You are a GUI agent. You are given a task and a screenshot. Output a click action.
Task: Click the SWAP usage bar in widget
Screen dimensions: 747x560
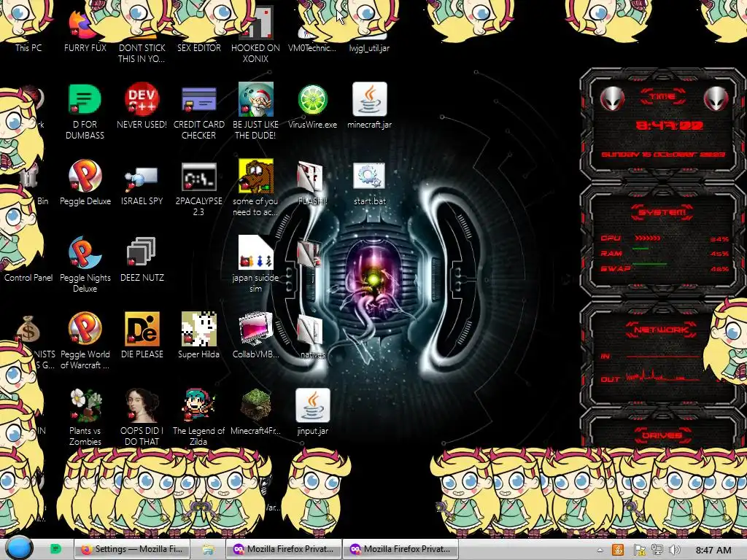coord(649,264)
